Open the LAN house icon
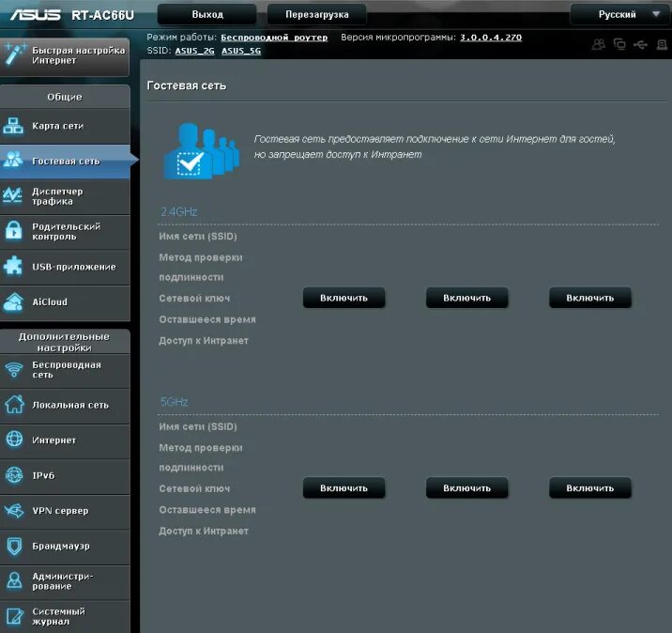This screenshot has height=633, width=672. point(14,405)
